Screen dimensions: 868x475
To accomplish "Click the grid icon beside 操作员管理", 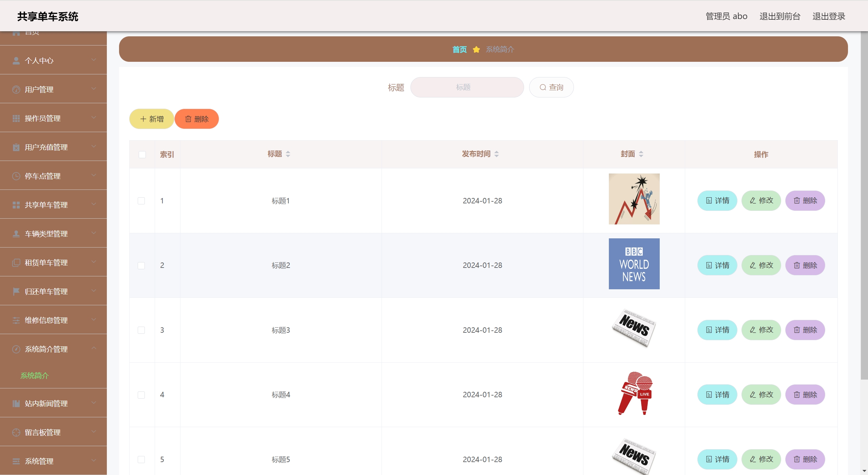I will coord(16,118).
